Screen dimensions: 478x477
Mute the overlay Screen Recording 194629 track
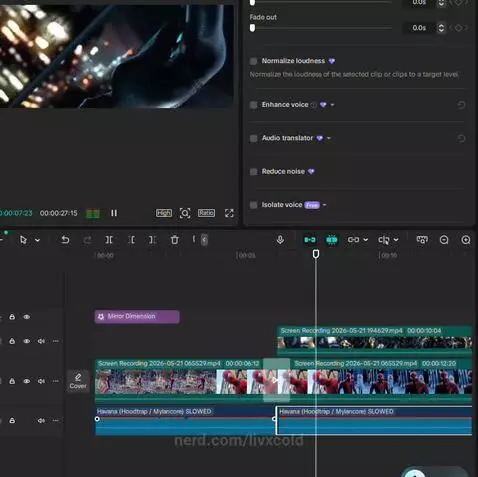coord(41,341)
